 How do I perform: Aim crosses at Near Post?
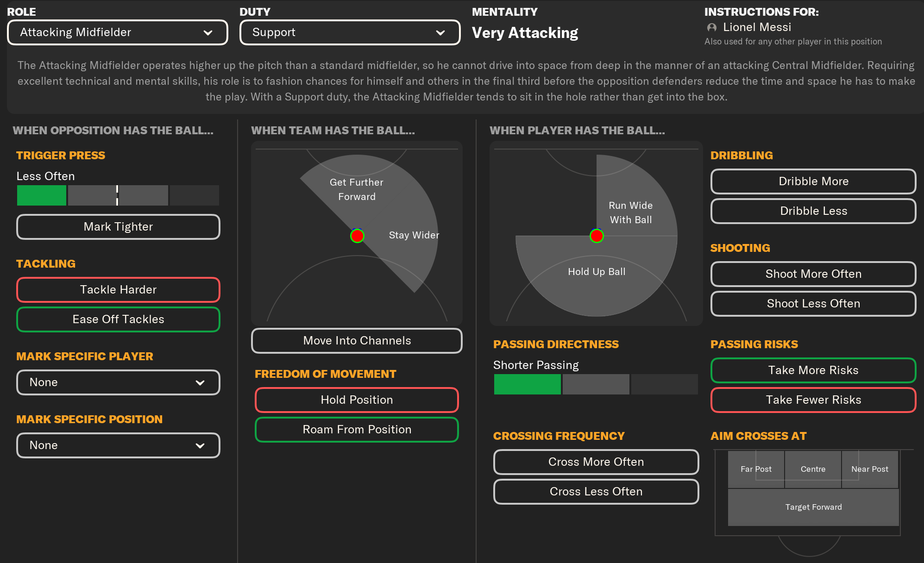pos(870,469)
